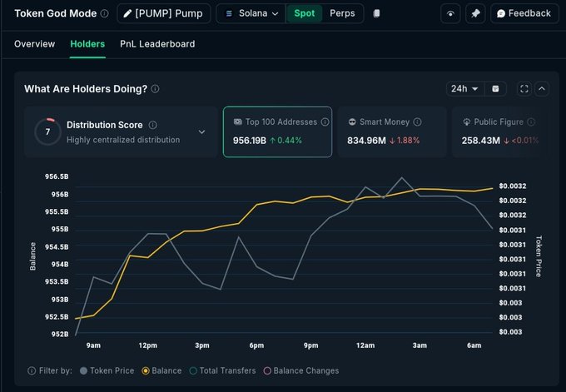Open the PnL Leaderboard tab
Image resolution: width=566 pixels, height=392 pixels.
pyautogui.click(x=157, y=43)
